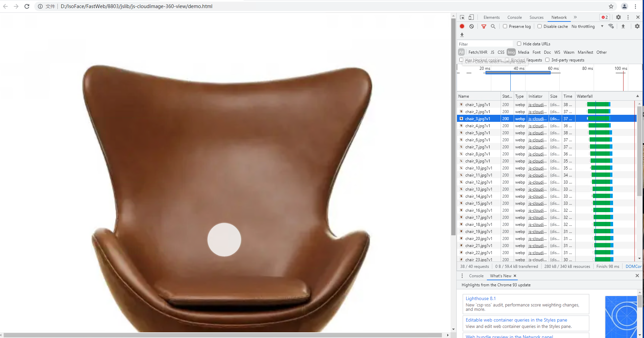The width and height of the screenshot is (644, 338).
Task: Export HAR with the download arrow
Action: (462, 35)
